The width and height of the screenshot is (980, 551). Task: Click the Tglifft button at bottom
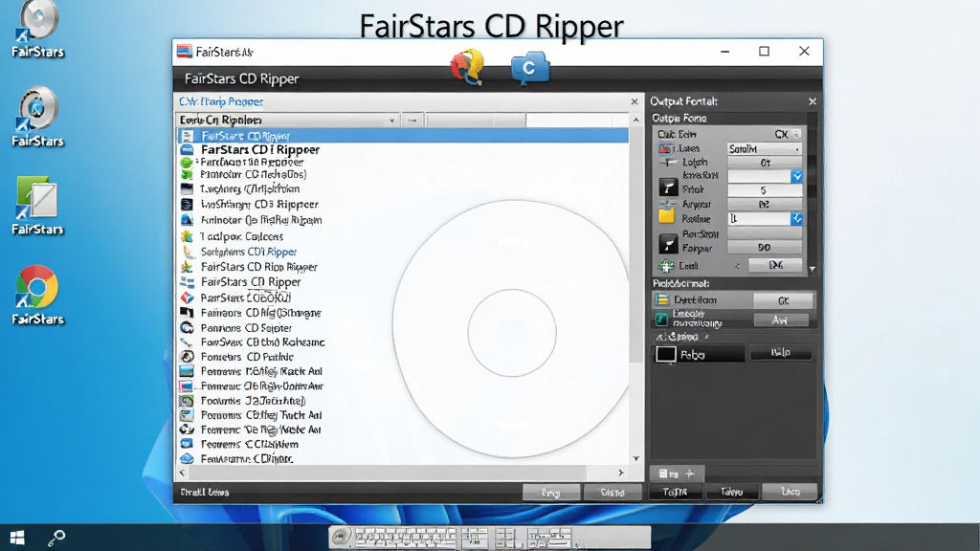[x=675, y=493]
